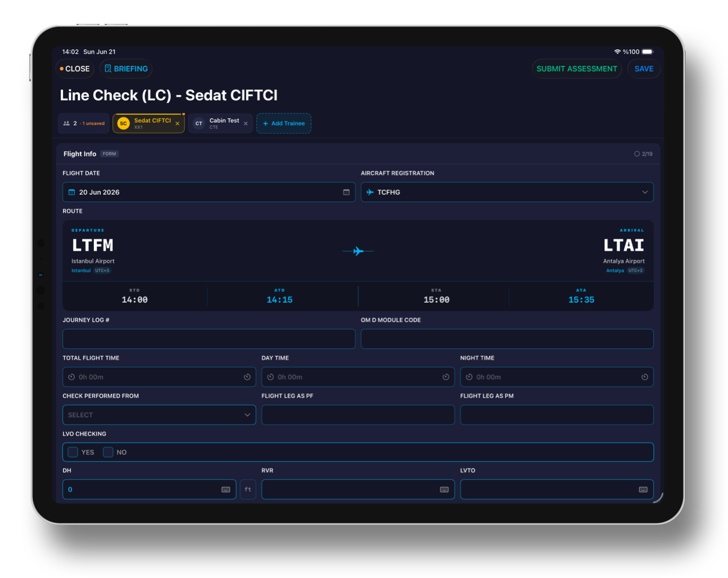Select the LTFM departure airport
The width and height of the screenshot is (728, 578).
tap(93, 246)
